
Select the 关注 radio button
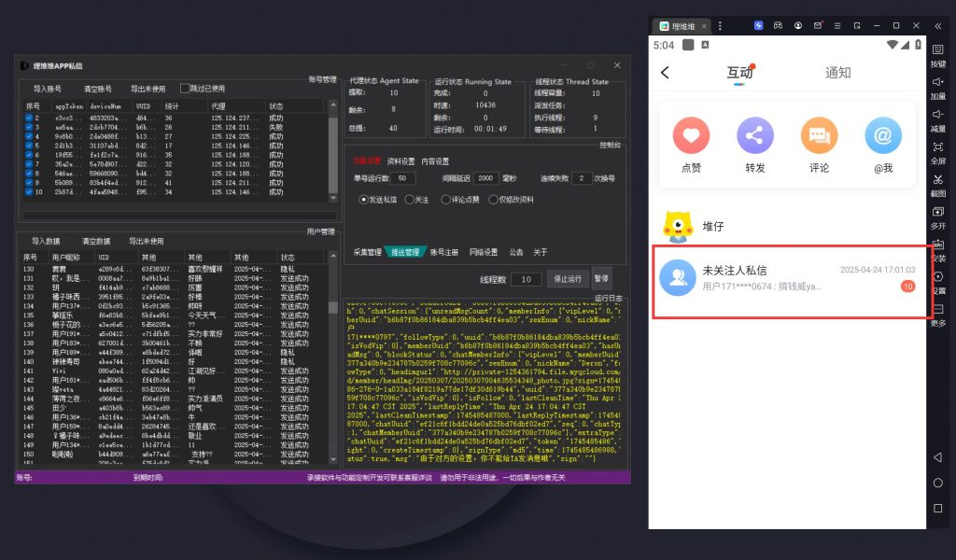410,200
